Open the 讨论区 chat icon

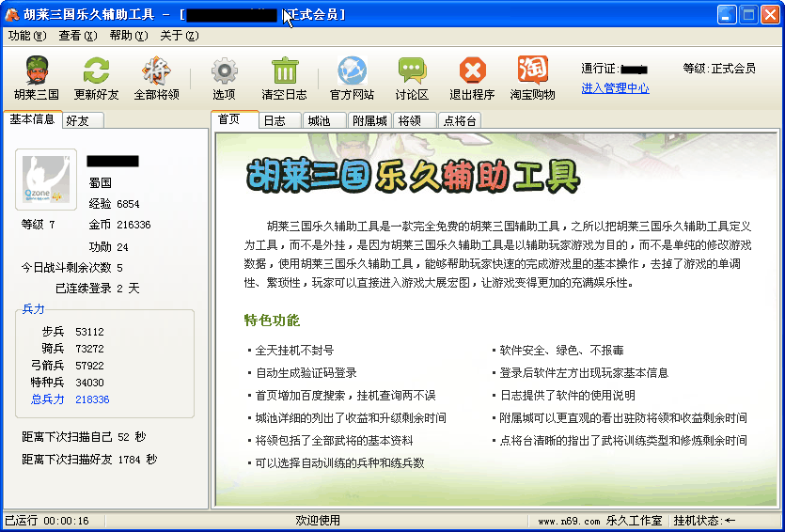coord(412,78)
